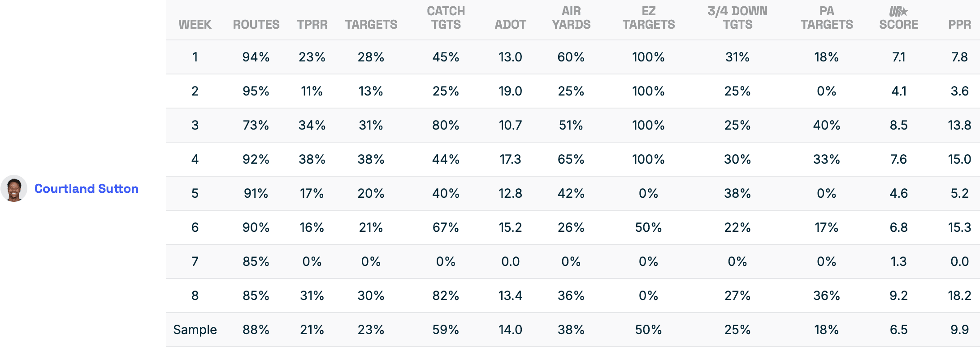Open the Courtland Sutton player link
The height and width of the screenshot is (348, 980).
coord(87,189)
